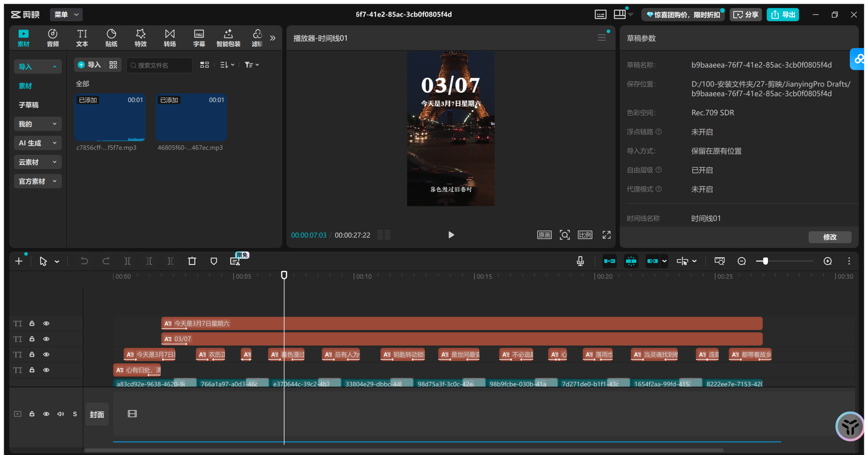This screenshot has height=455, width=868.
Task: Click the undo arrow icon
Action: 84,261
